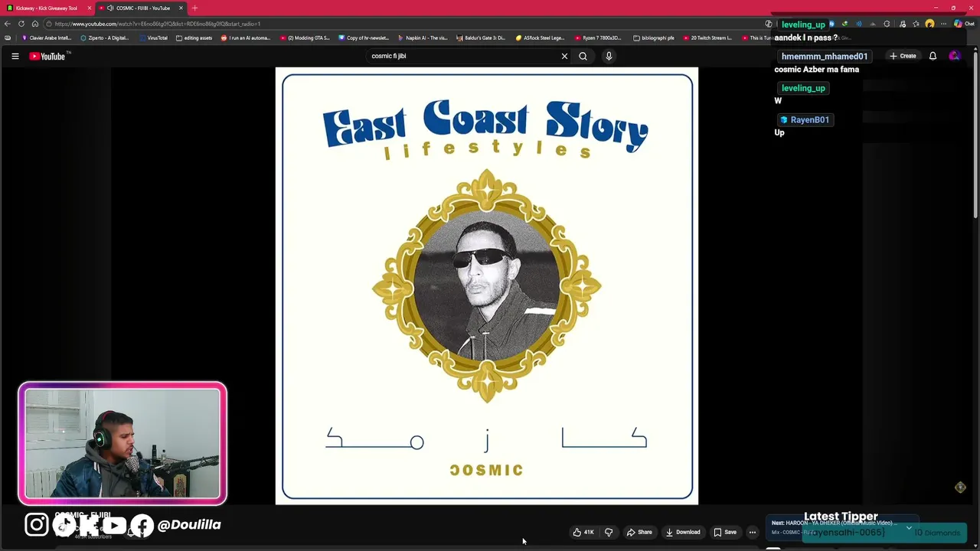Like the video with 41K thumbs up
This screenshot has height=551, width=980.
pyautogui.click(x=583, y=532)
